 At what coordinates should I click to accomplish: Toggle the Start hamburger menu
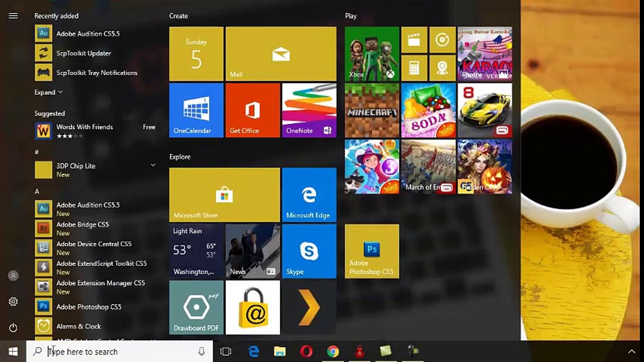point(13,16)
